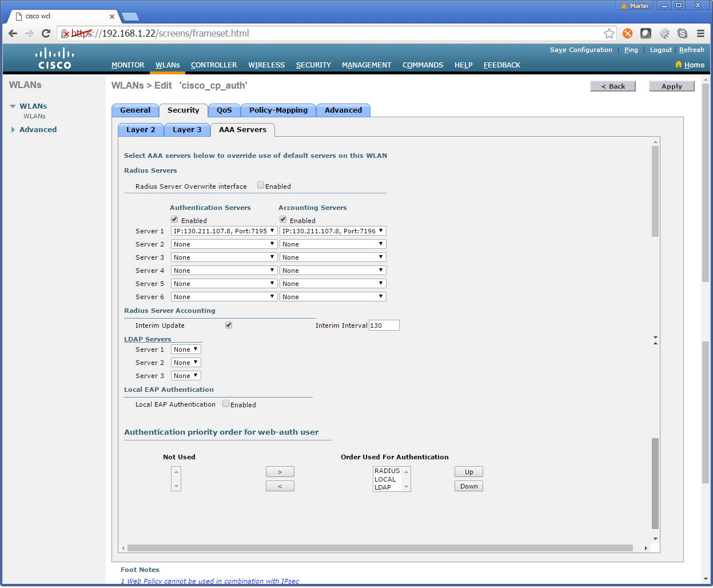Open the COMMANDS menu
The image size is (713, 588).
tap(423, 65)
